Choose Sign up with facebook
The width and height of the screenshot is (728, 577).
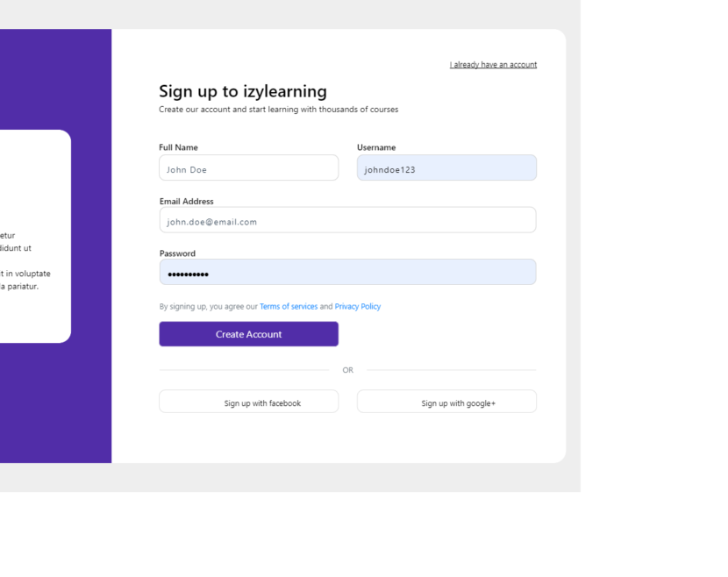249,401
